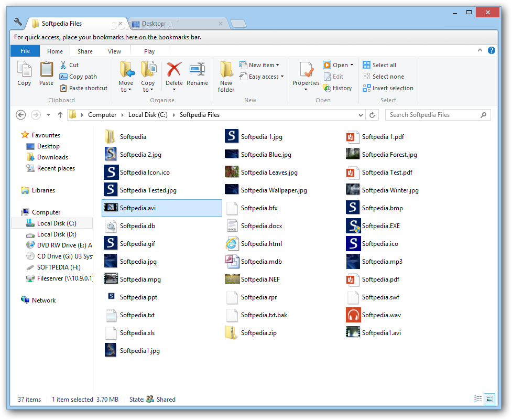Click the Search Softpedia Files field
The image size is (512, 420).
click(438, 115)
